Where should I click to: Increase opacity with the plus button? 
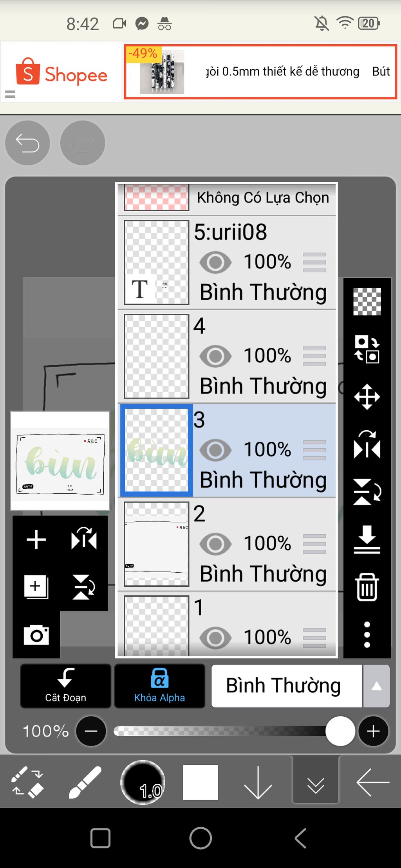[x=373, y=731]
